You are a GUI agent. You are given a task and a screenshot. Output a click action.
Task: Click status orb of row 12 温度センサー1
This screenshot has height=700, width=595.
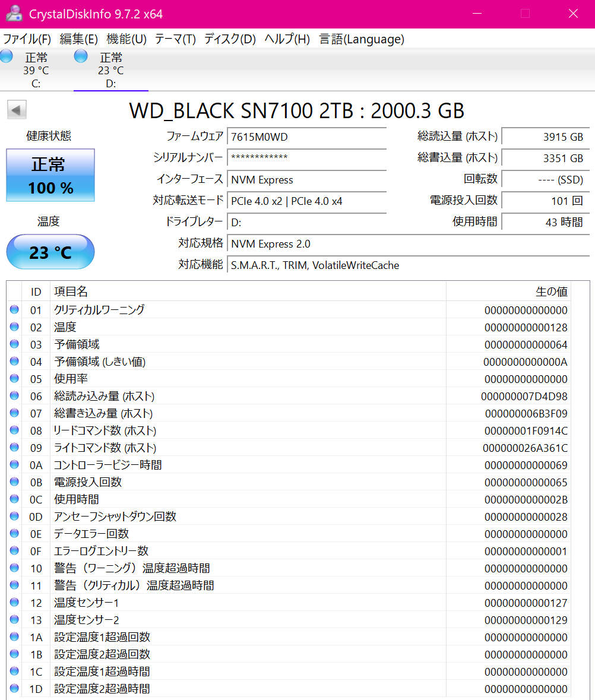point(14,602)
